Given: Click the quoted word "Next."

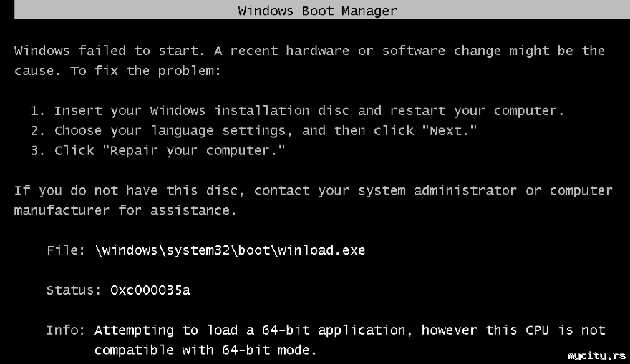Looking at the screenshot, I should click(x=449, y=130).
